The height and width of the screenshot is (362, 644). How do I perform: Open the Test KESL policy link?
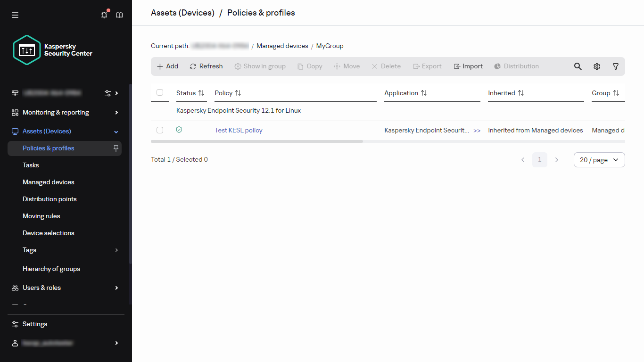(x=238, y=130)
